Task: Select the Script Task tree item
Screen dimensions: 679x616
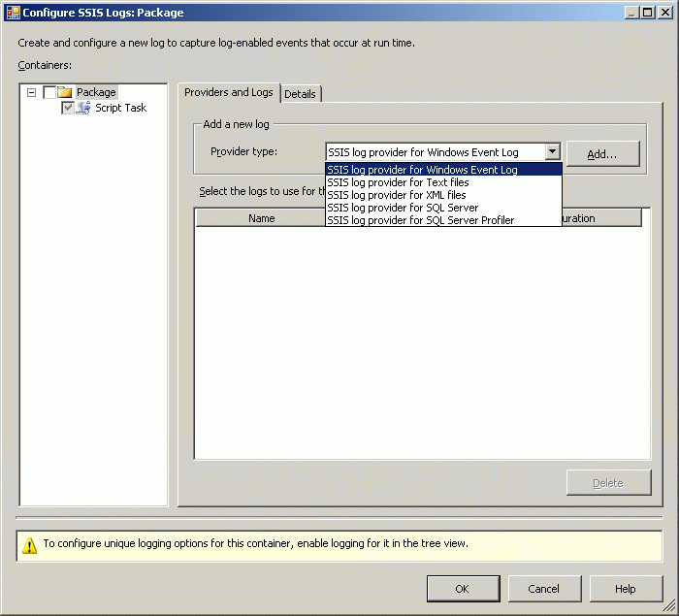Action: 121,108
